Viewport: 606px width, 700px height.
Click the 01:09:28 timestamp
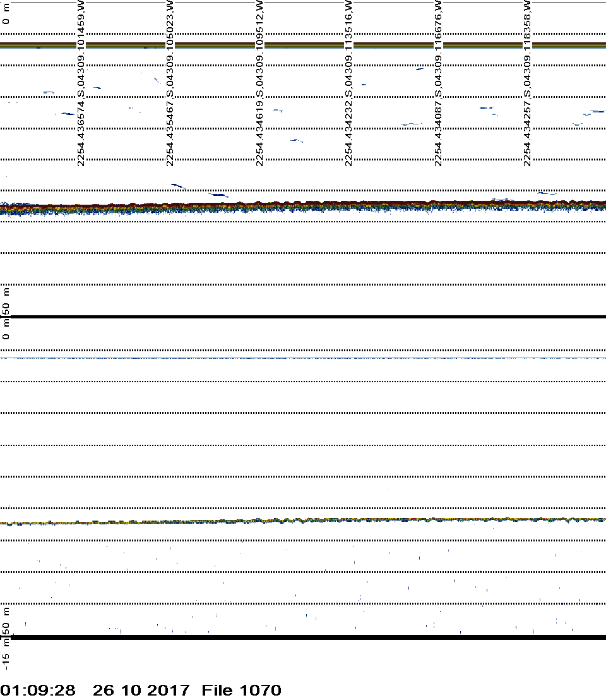click(38, 690)
